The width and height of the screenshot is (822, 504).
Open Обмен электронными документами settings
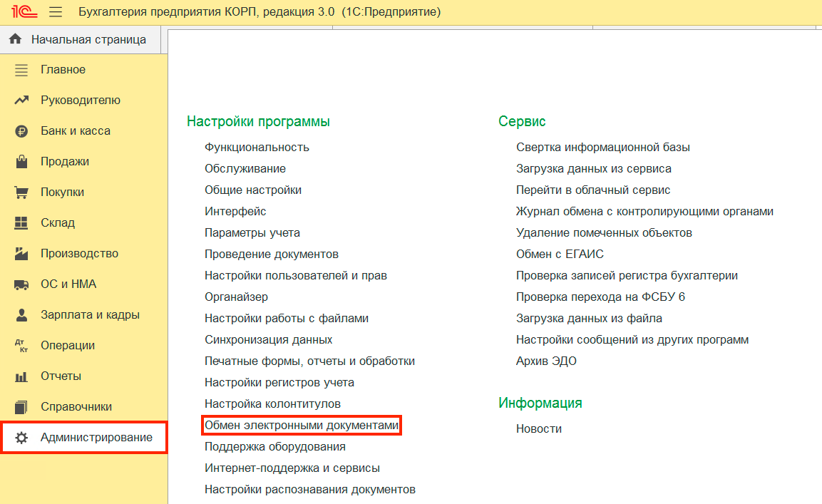(302, 426)
